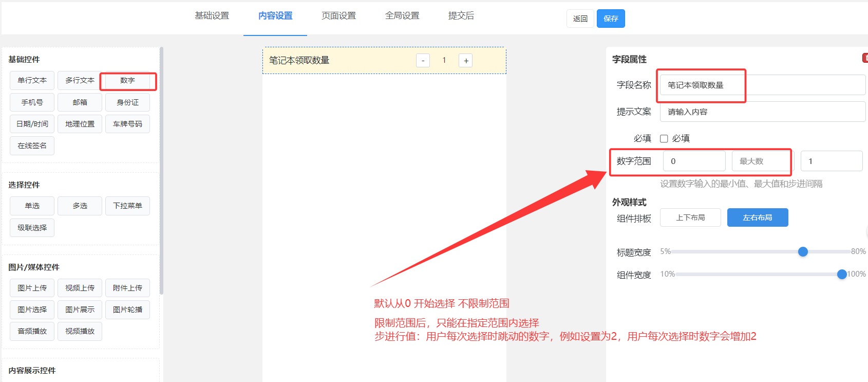Focus the 字段名称 input field

[762, 85]
